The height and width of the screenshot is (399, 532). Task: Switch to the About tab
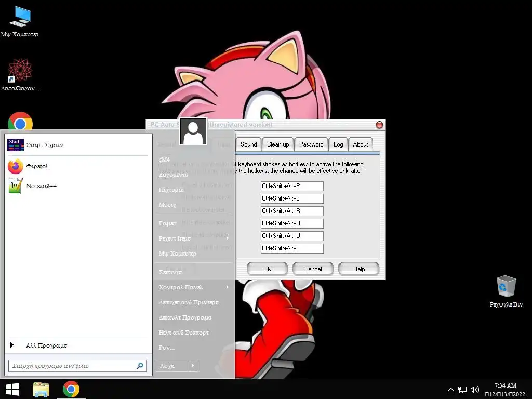tap(361, 144)
